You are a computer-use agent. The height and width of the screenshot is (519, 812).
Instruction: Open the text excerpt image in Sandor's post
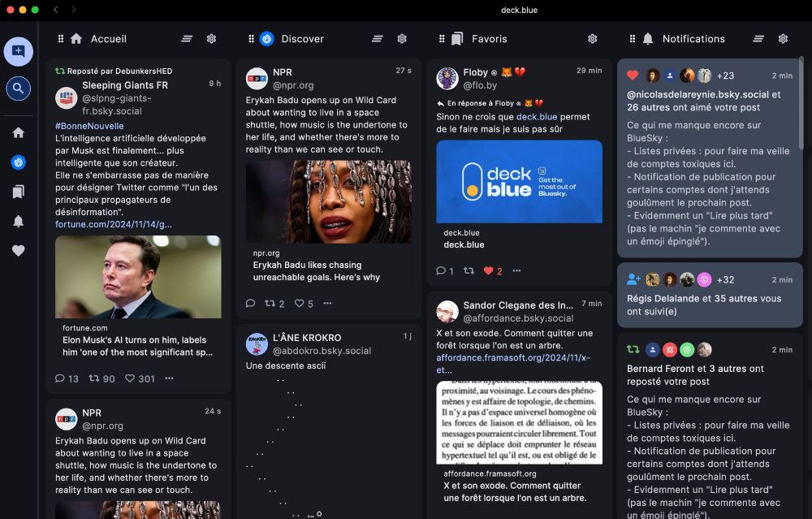coord(520,422)
